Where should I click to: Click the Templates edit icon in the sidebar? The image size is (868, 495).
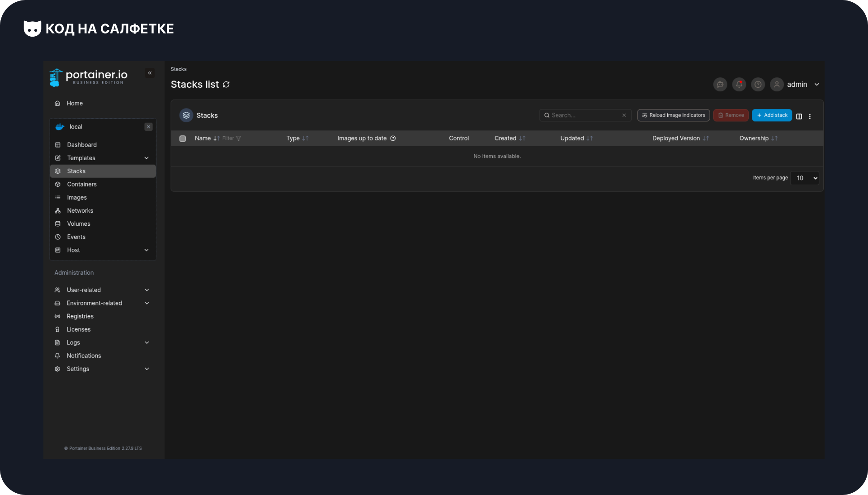coord(58,158)
